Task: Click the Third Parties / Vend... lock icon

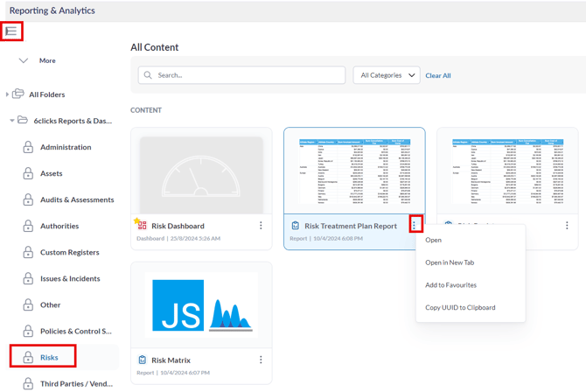Action: click(x=28, y=384)
